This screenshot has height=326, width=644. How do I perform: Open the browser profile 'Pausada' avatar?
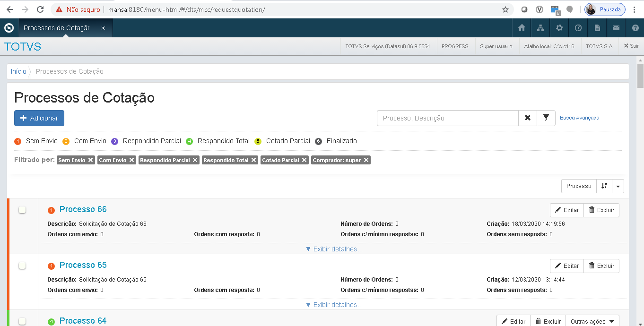(605, 9)
